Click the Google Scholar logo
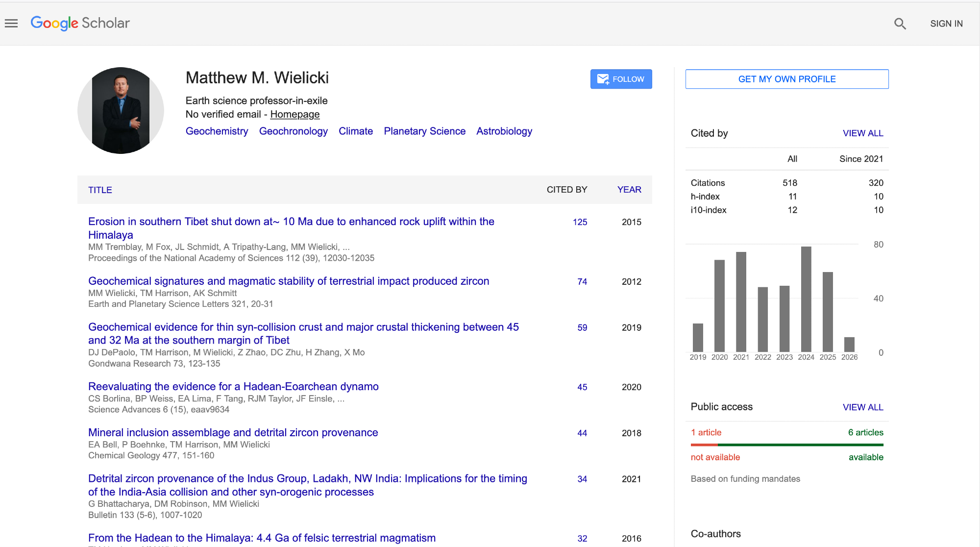980x547 pixels. coord(80,23)
